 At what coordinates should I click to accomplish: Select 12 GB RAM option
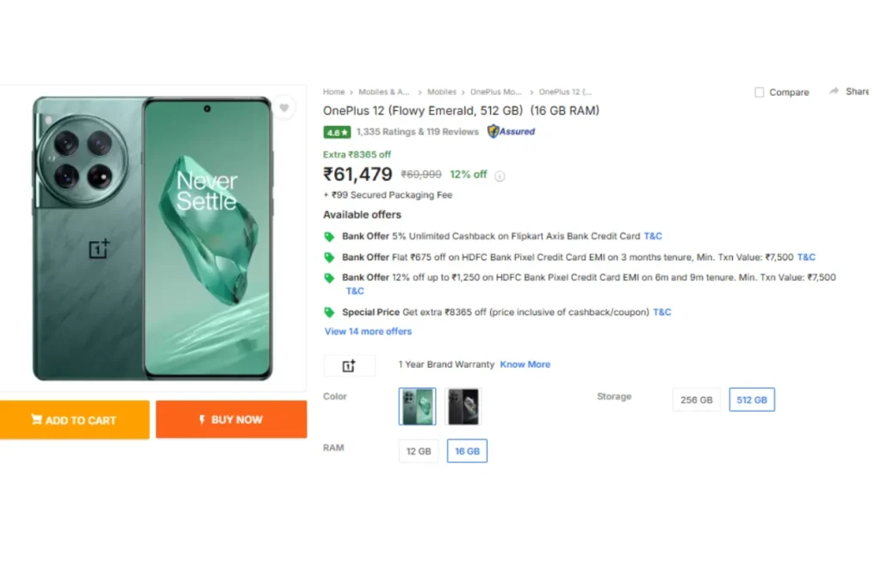tap(419, 451)
